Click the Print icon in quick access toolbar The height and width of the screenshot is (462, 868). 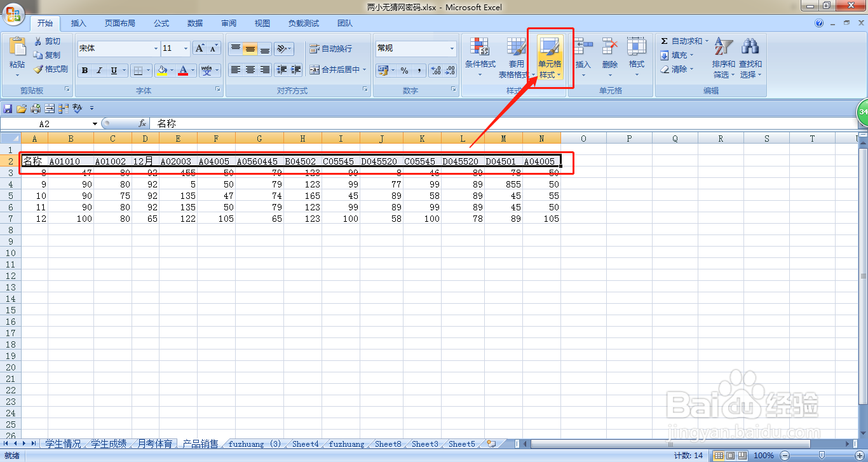(36, 109)
